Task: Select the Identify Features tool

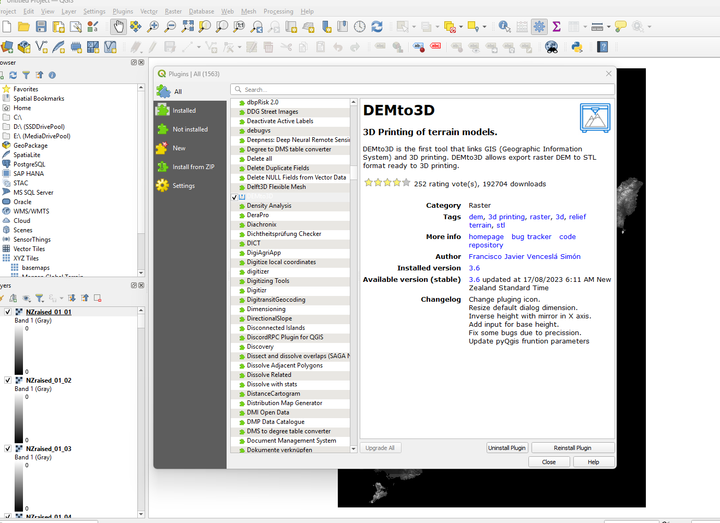Action: 504,27
